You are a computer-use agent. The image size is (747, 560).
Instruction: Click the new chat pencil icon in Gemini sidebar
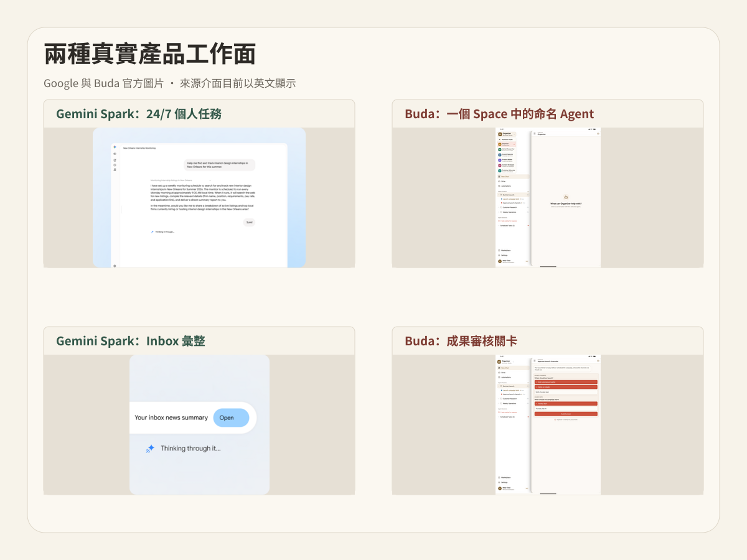coord(115,160)
